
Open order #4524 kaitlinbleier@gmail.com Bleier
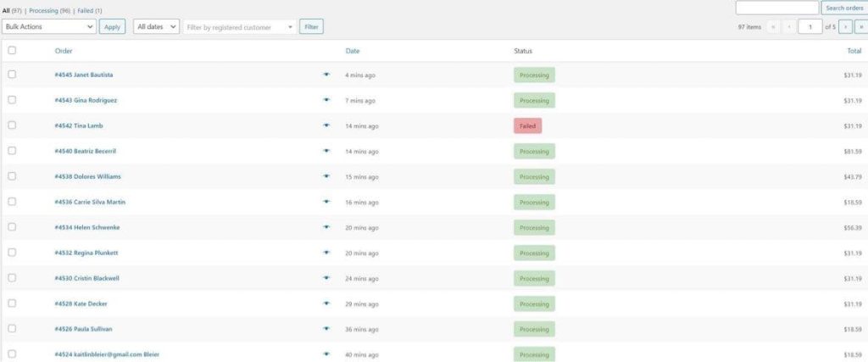107,354
